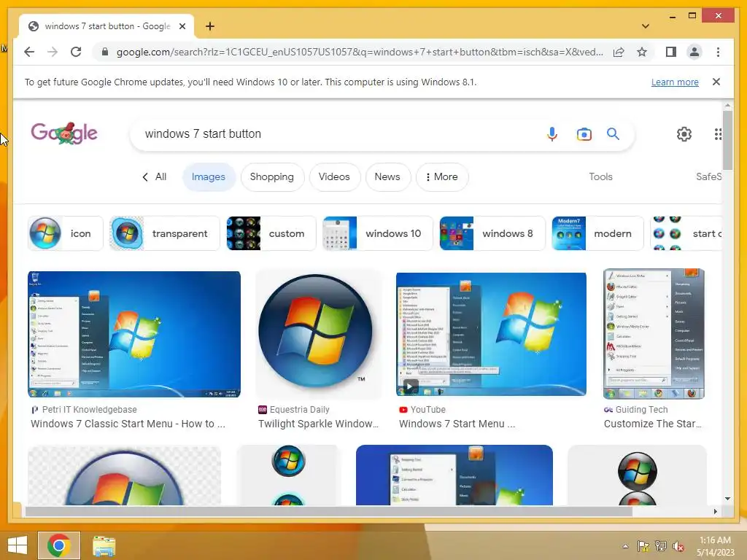Open the Windows Start button
The height and width of the screenshot is (560, 747).
[x=18, y=545]
